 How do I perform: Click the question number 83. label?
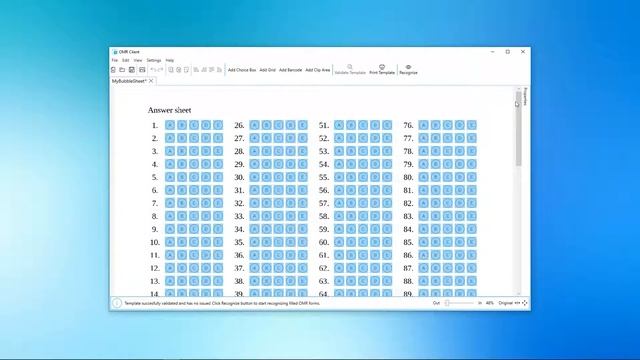click(x=408, y=216)
